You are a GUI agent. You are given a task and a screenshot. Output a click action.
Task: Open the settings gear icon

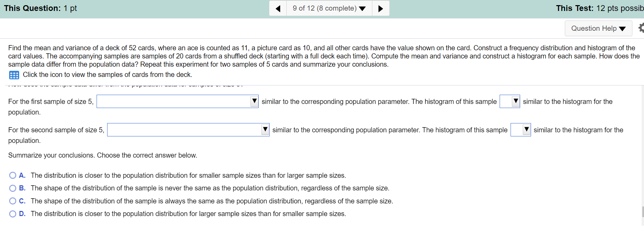click(641, 28)
